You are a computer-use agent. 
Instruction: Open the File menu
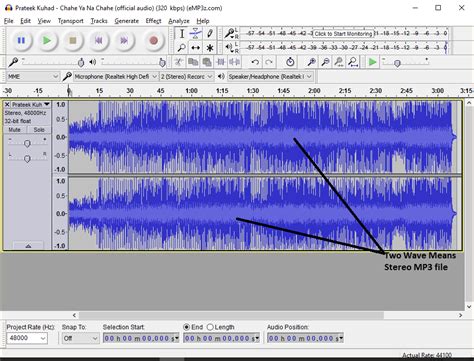[x=9, y=21]
